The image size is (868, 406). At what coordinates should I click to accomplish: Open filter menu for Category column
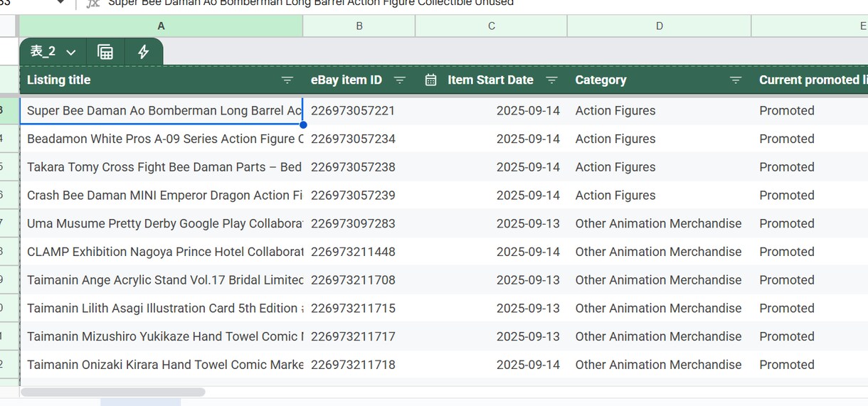coord(736,80)
